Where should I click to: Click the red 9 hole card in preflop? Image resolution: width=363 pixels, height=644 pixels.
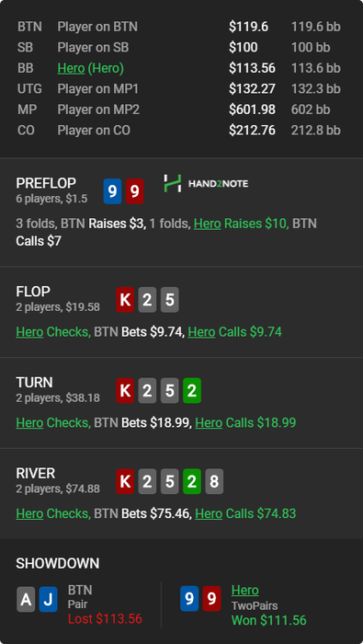click(134, 191)
